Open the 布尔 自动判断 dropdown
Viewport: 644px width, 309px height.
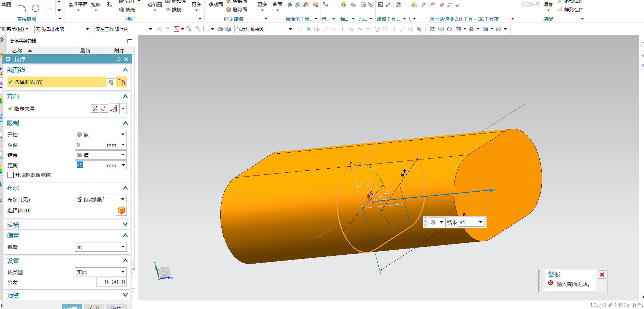coord(101,199)
